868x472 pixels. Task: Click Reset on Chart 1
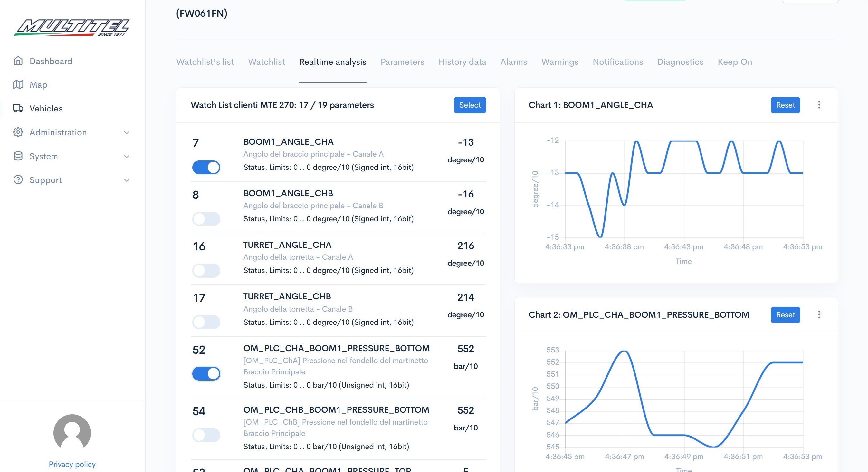click(785, 105)
